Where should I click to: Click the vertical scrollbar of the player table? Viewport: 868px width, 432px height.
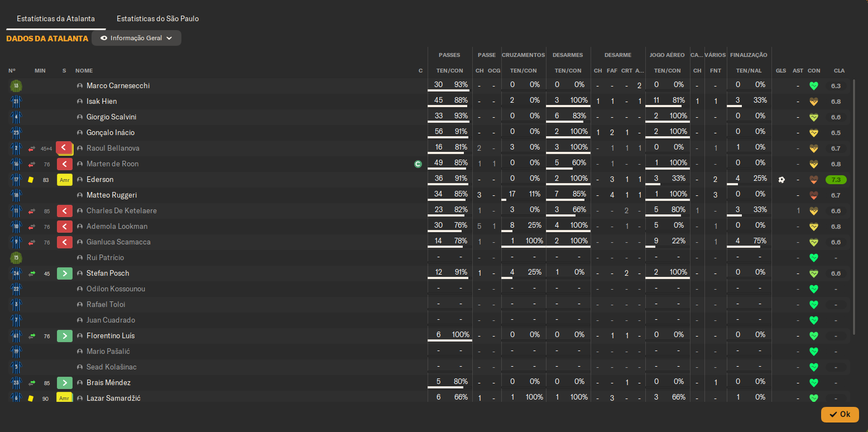click(x=853, y=207)
